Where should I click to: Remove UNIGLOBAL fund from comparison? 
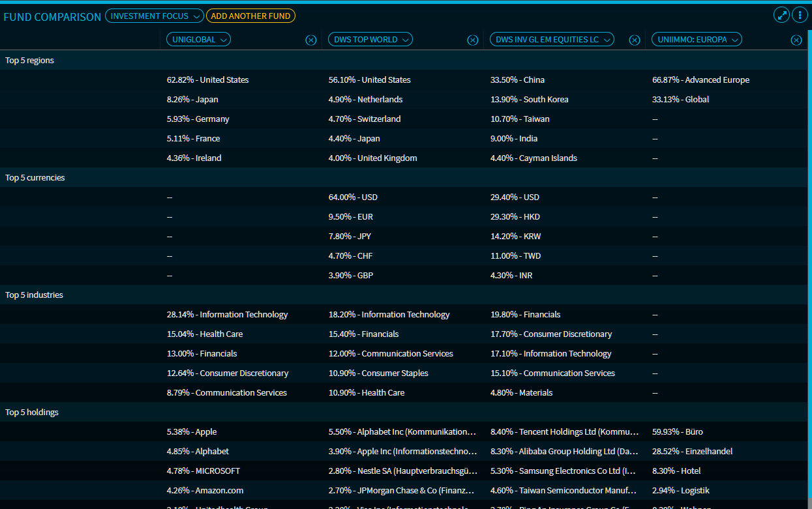coord(311,40)
